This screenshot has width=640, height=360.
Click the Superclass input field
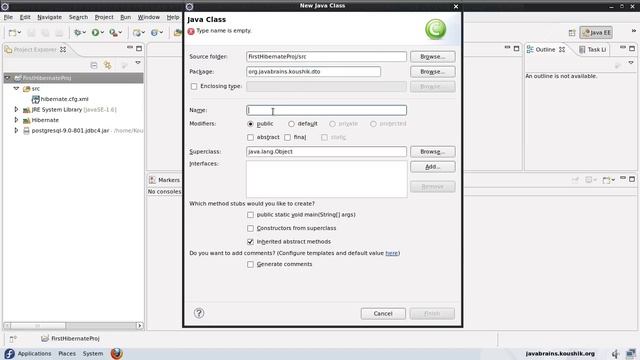(327, 152)
